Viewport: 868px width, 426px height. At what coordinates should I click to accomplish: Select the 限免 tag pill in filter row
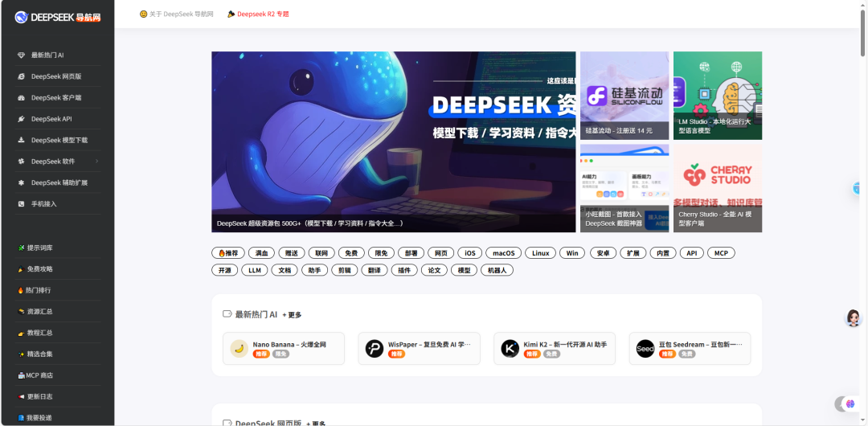(x=382, y=253)
